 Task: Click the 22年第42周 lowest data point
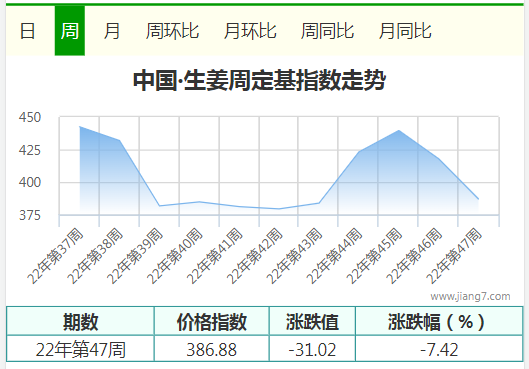click(279, 209)
